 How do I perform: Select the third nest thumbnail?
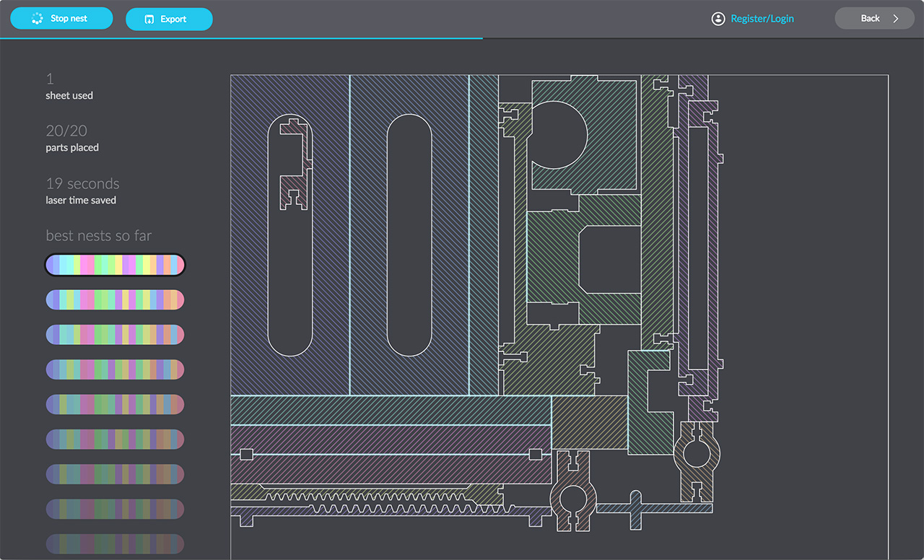coord(115,334)
